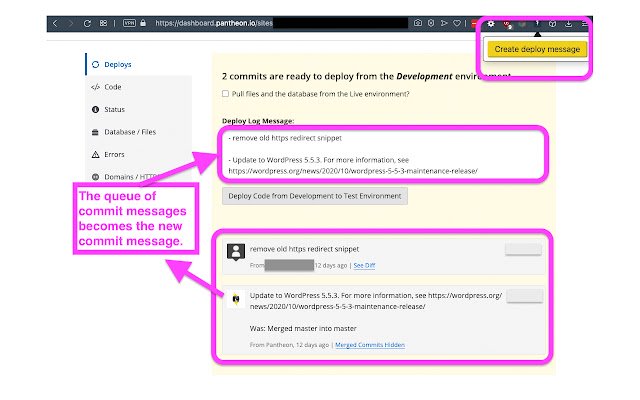640x400 pixels.
Task: Click the Create deploy message button
Action: tap(537, 49)
